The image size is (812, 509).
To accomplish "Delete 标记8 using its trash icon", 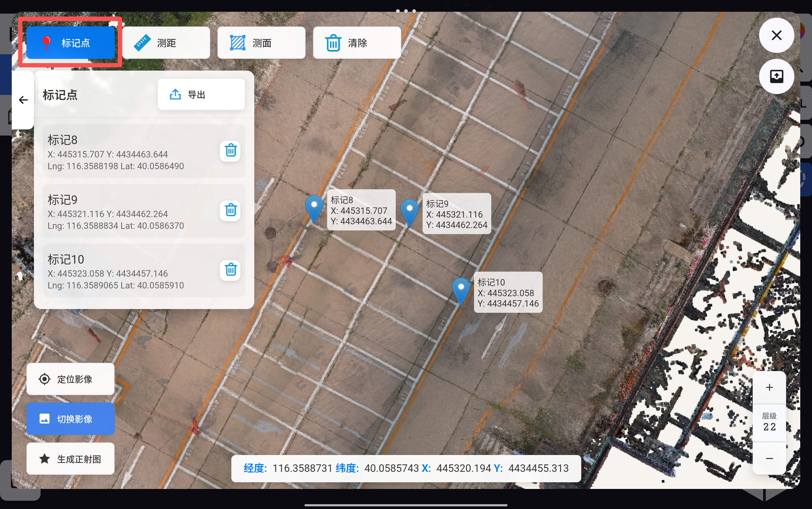I will point(231,151).
